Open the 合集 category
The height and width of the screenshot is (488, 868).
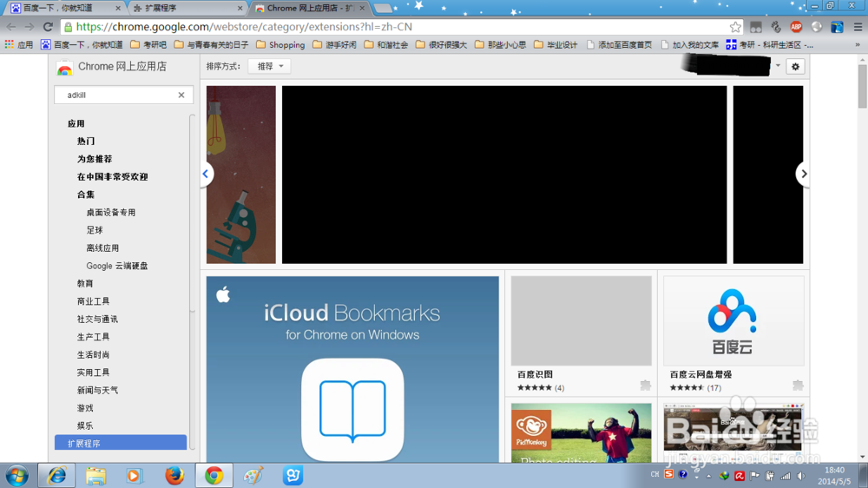[x=86, y=195]
